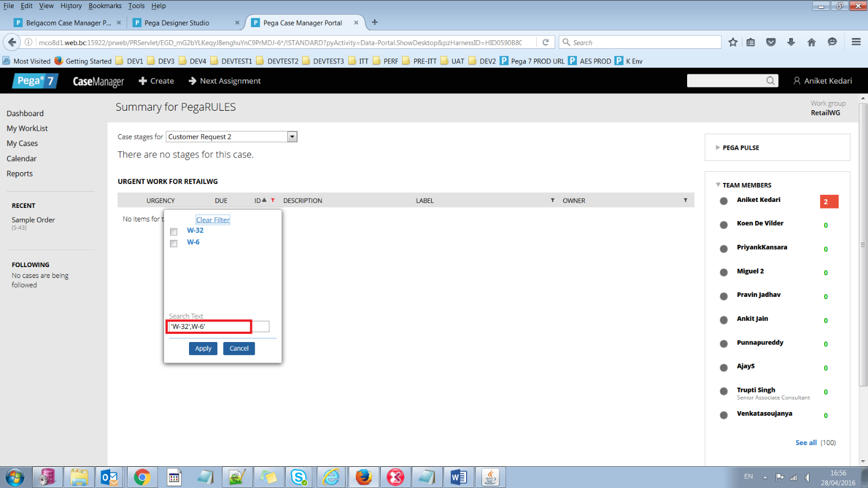Check the W-6 filter checkbox
Screen dimensions: 868x488
pyautogui.click(x=174, y=244)
